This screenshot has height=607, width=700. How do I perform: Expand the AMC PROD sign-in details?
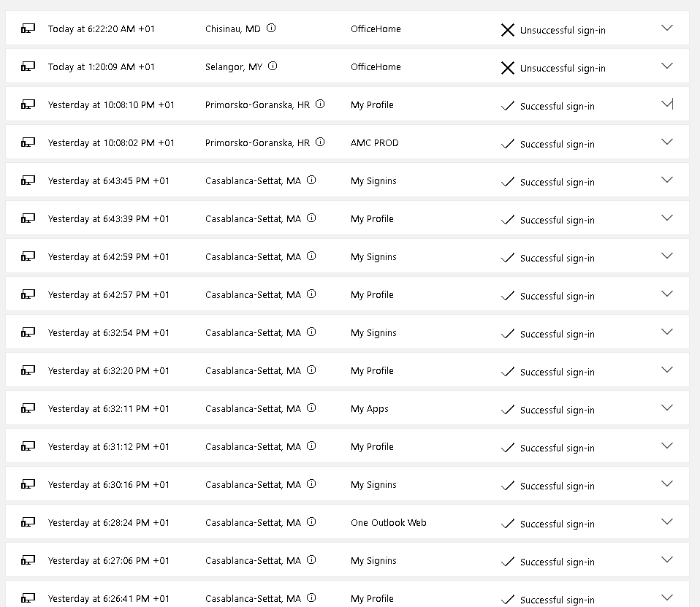coord(666,141)
